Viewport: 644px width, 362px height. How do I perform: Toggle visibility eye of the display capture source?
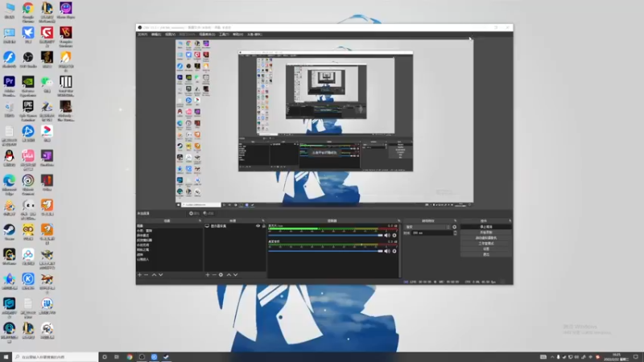coord(258,226)
